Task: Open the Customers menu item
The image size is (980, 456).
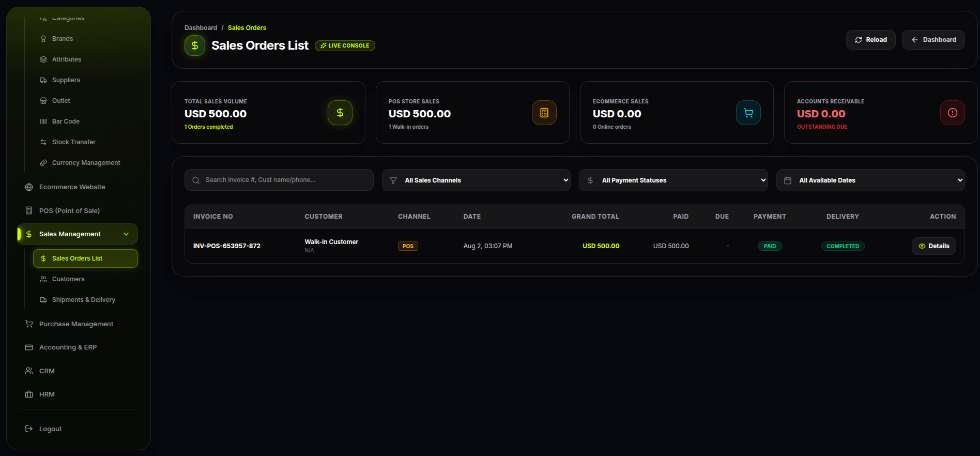Action: point(85,279)
